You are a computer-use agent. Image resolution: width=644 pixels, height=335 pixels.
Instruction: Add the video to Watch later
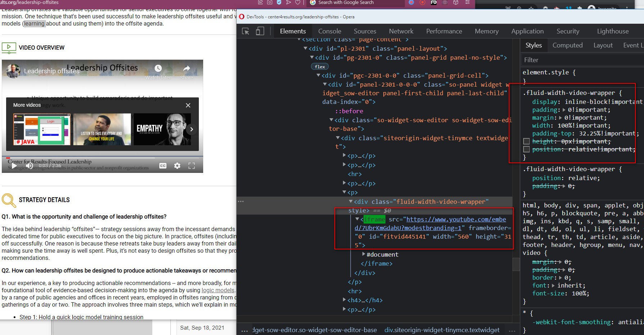[158, 71]
